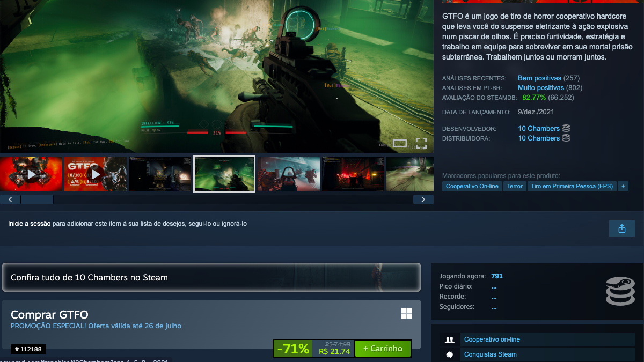Click the large SteamDB logo in stats panel
Viewport: 644px width, 362px height.
(x=620, y=292)
